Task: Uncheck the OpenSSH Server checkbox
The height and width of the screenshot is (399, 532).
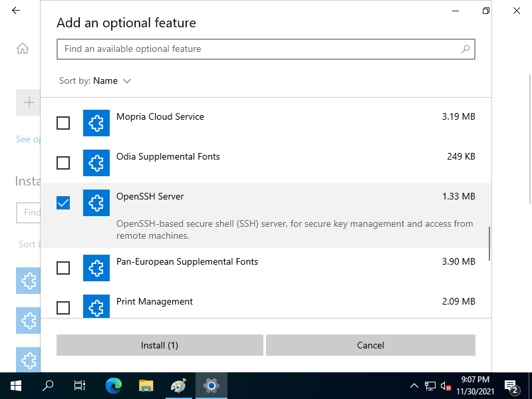Action: pos(63,203)
